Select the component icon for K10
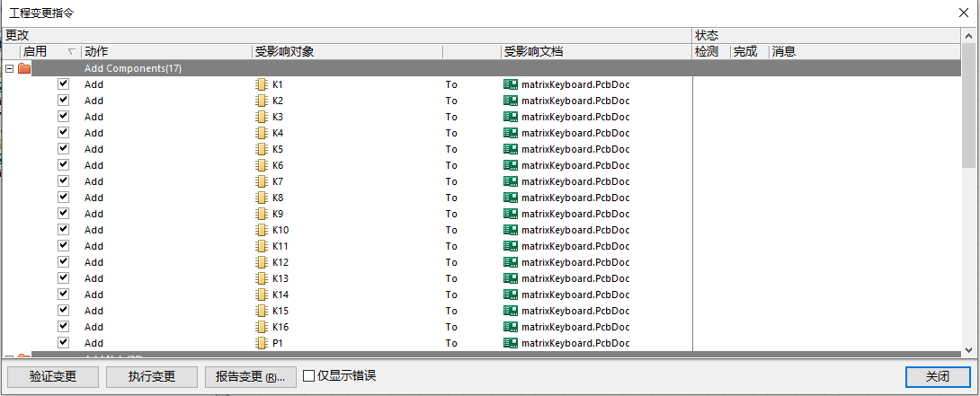Screen dimensions: 980x396 pos(263,230)
